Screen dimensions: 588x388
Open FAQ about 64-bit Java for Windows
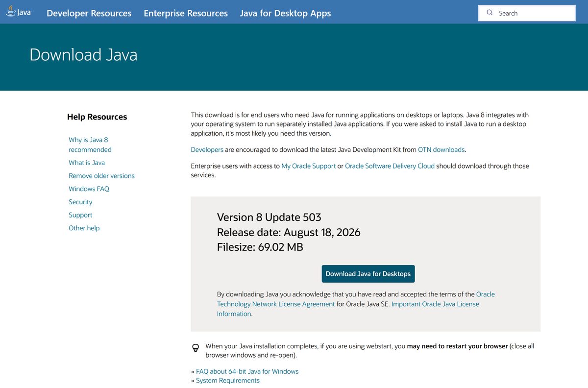[247, 371]
